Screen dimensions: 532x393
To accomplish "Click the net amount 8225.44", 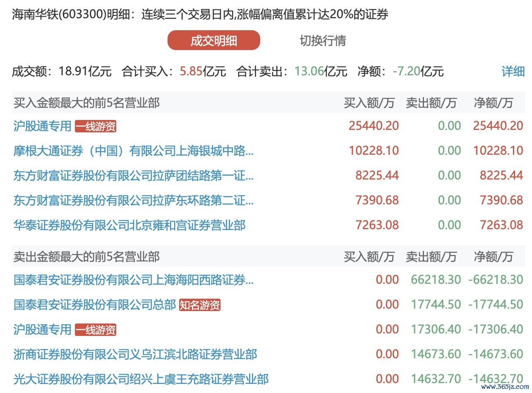I will (501, 175).
